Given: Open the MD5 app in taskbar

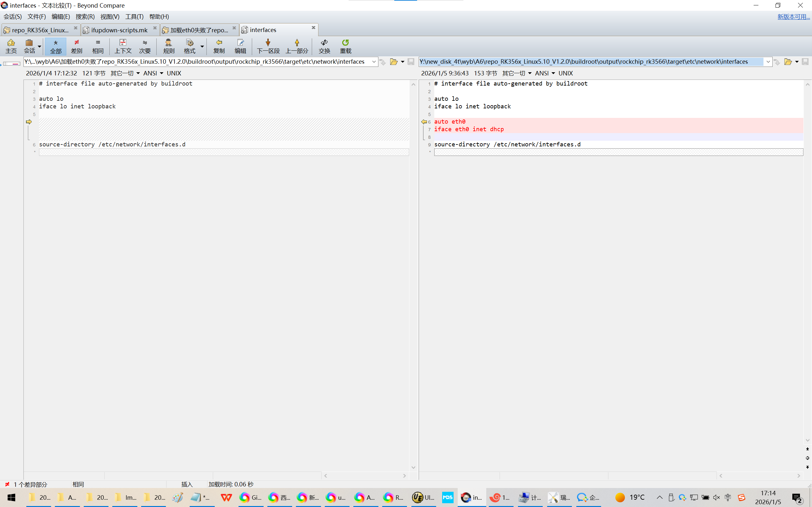Looking at the screenshot, I should point(448,497).
